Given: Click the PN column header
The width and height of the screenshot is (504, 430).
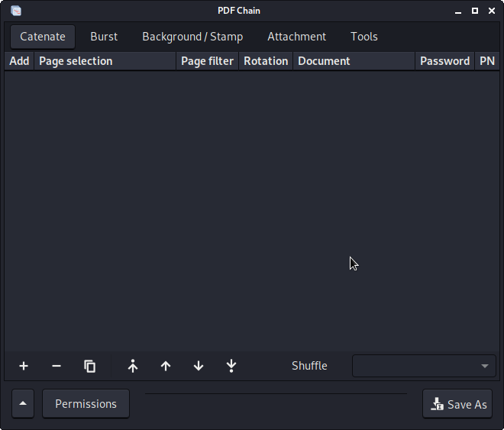Looking at the screenshot, I should [x=487, y=61].
